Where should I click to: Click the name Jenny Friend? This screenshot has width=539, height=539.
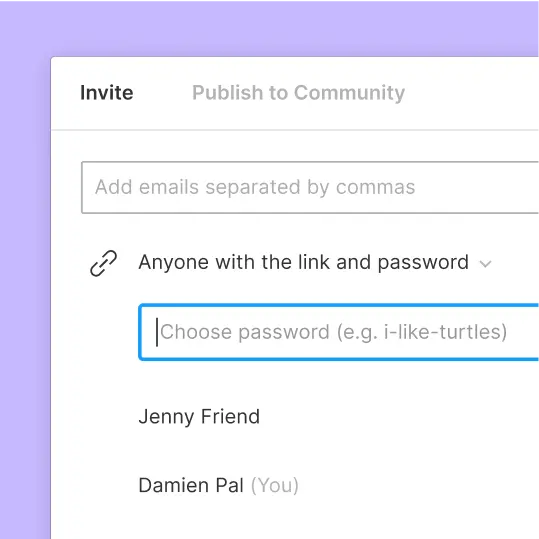[x=199, y=417]
